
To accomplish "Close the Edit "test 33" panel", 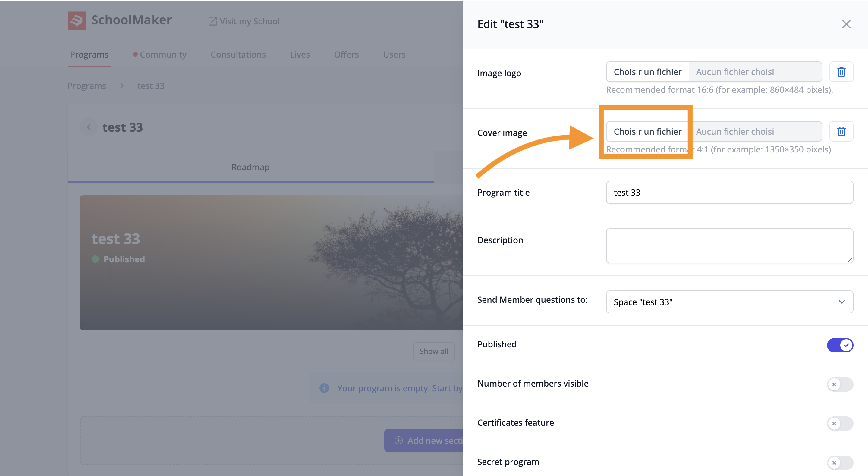I will tap(846, 24).
